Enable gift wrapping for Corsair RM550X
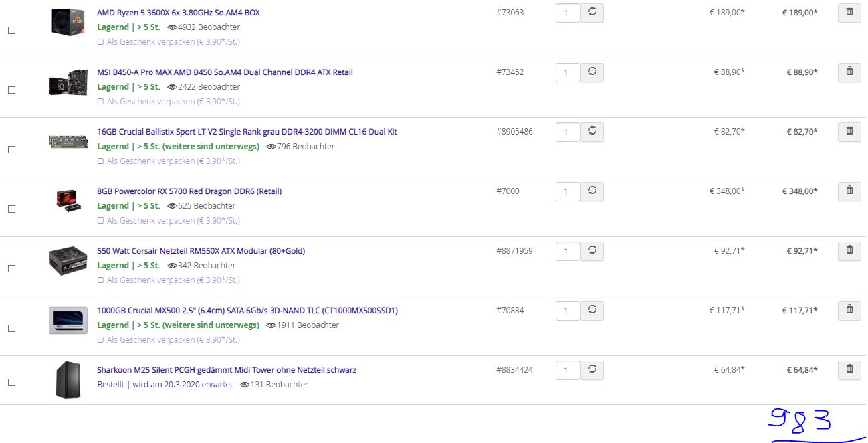868x443 pixels. point(101,280)
